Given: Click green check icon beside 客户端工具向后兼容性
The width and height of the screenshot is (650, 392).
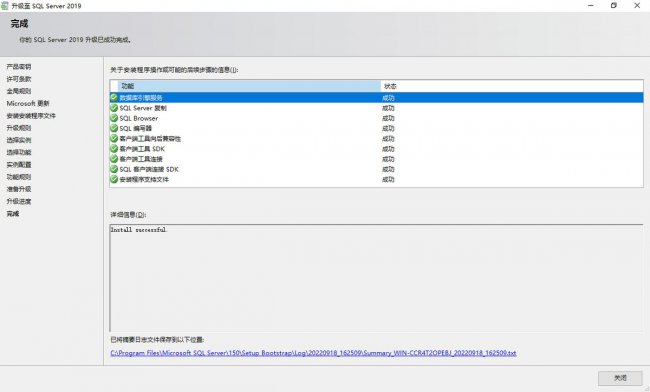Looking at the screenshot, I should [114, 138].
